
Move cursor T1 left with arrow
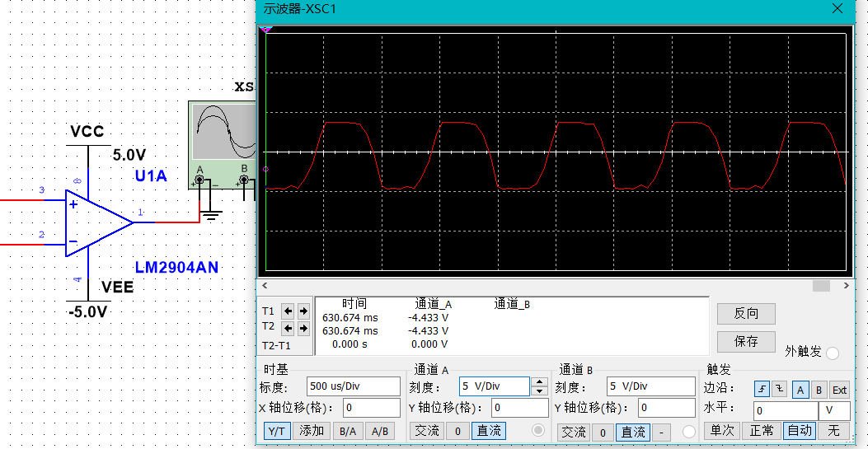(x=288, y=311)
